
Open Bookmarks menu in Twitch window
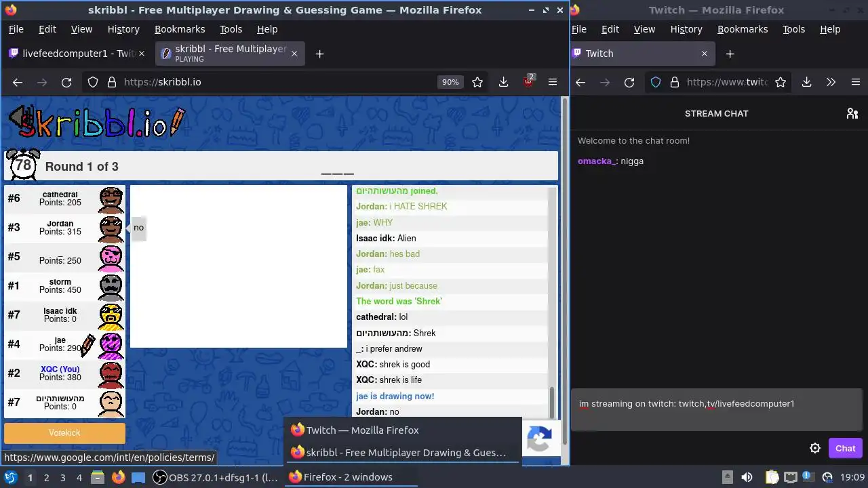[x=743, y=29]
